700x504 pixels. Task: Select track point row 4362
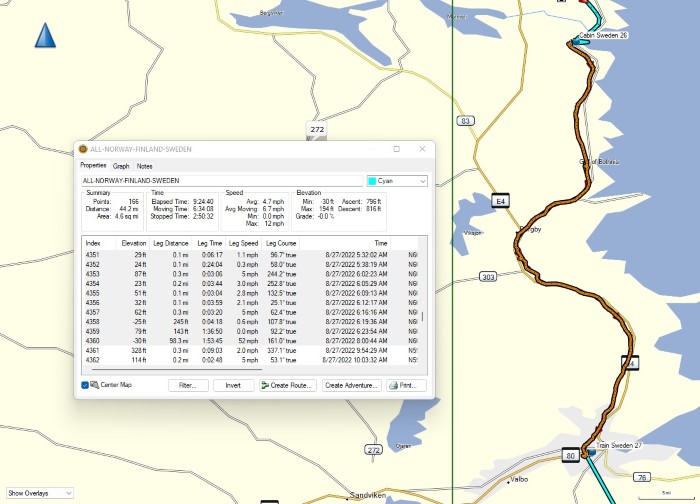[x=251, y=360]
